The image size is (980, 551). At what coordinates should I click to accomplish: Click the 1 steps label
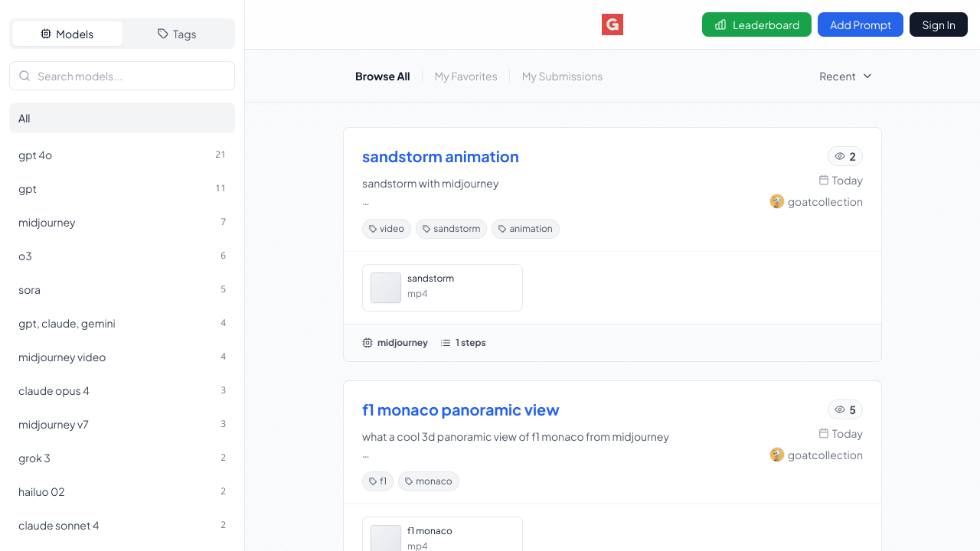pyautogui.click(x=471, y=343)
